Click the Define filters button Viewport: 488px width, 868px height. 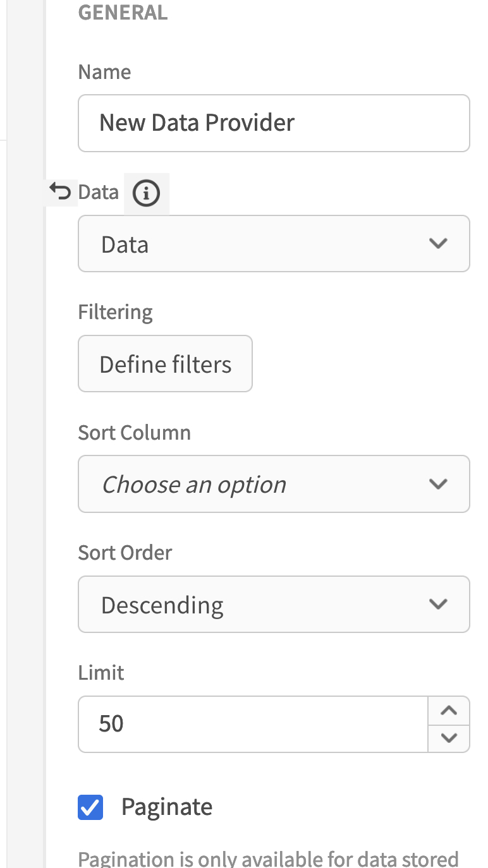tap(165, 364)
